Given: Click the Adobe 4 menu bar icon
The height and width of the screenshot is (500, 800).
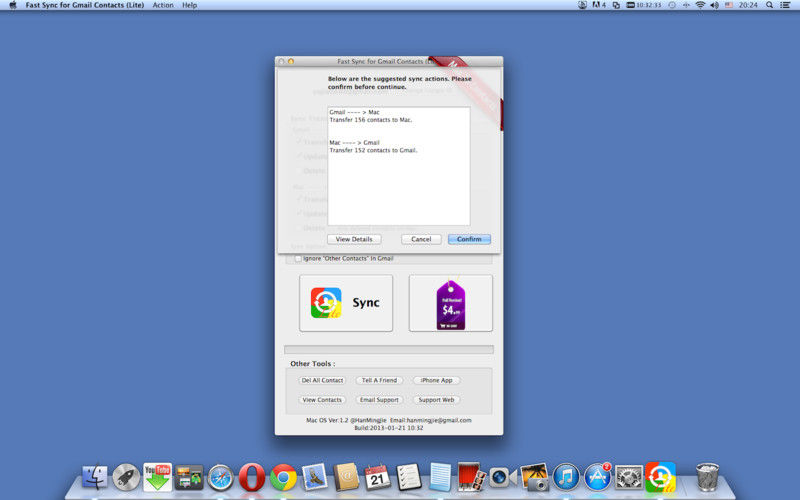Looking at the screenshot, I should click(599, 5).
